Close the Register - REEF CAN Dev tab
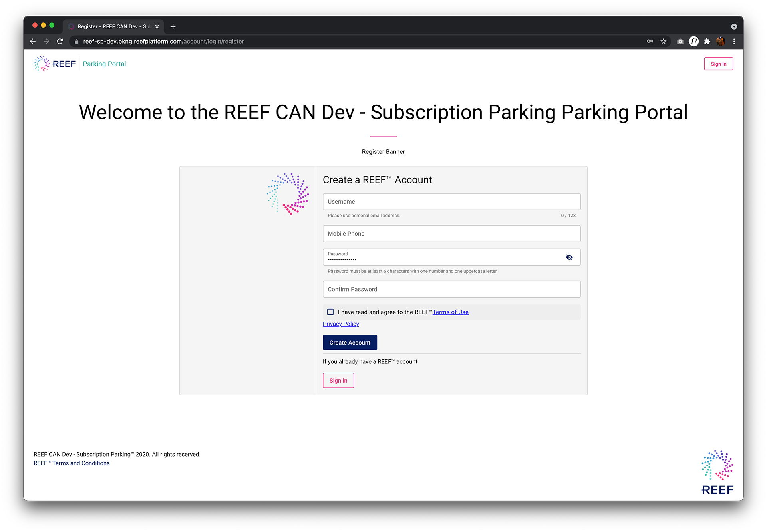This screenshot has height=532, width=767. coord(157,26)
